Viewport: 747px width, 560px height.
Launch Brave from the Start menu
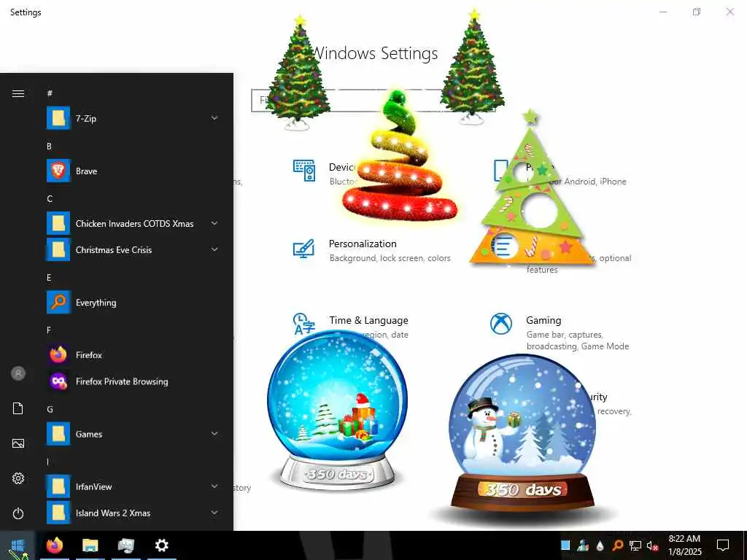pyautogui.click(x=58, y=171)
